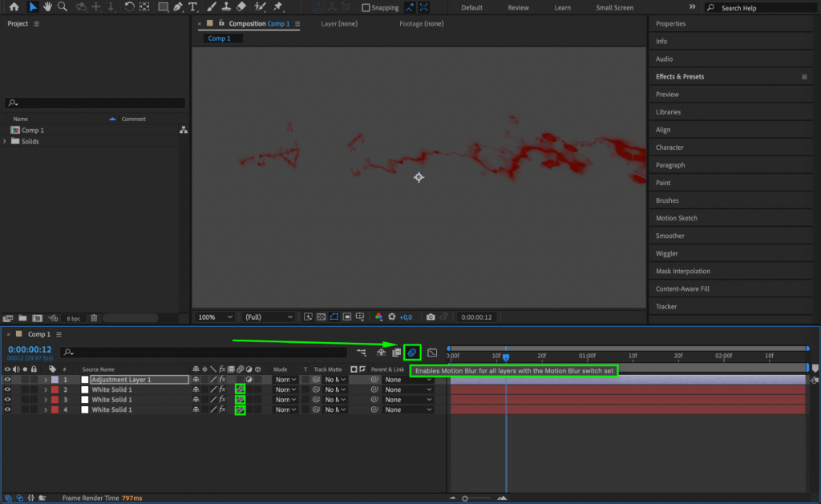Select the Hand tool in the toolbar
Image resolution: width=821 pixels, height=504 pixels.
(x=47, y=7)
